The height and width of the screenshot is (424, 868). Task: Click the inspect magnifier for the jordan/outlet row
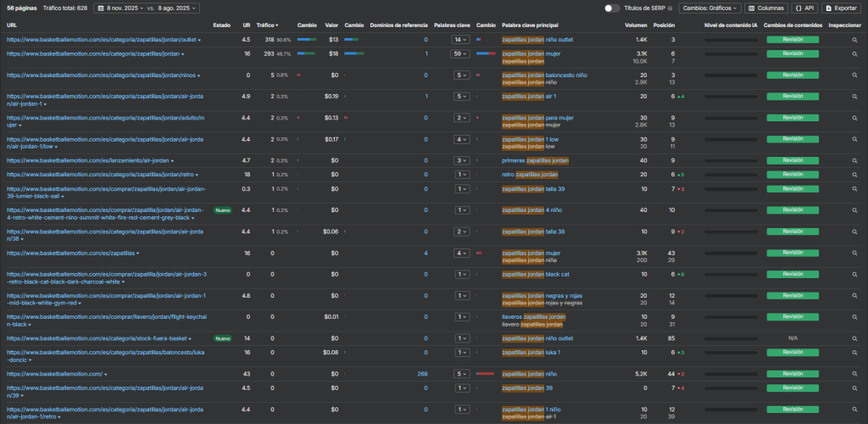(x=855, y=40)
